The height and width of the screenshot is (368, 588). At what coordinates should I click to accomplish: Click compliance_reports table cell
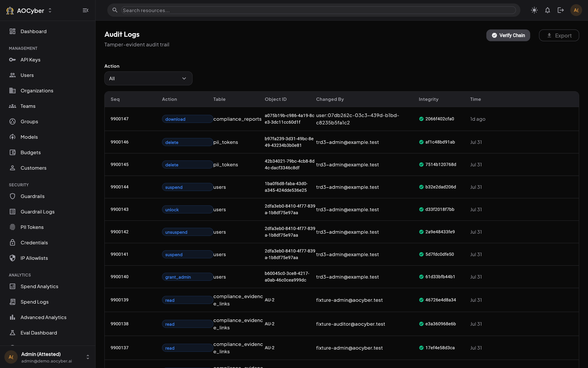coord(237,119)
